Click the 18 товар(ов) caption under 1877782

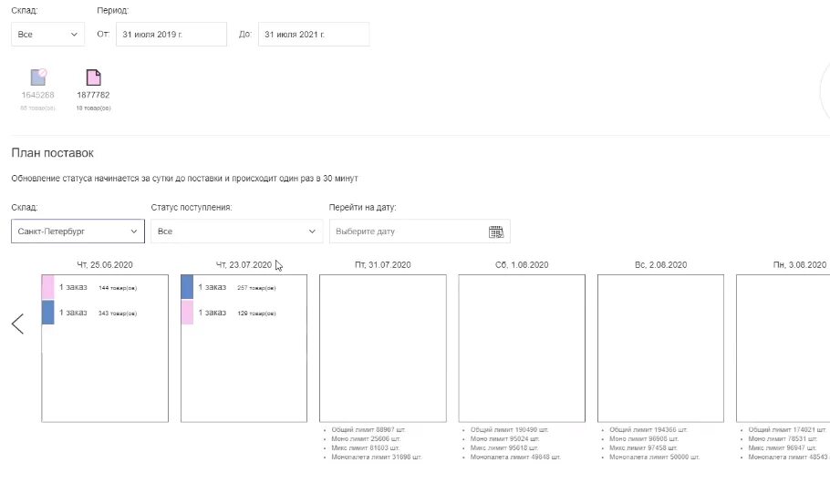93,108
